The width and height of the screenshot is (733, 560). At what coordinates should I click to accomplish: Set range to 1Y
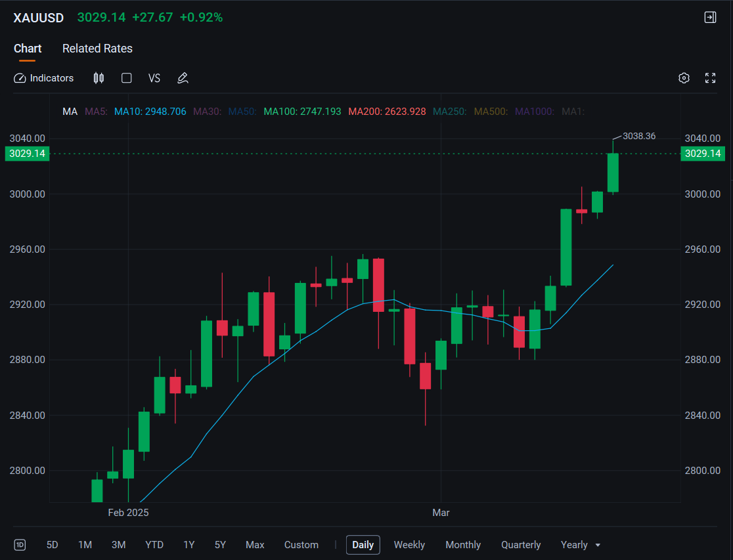(189, 545)
